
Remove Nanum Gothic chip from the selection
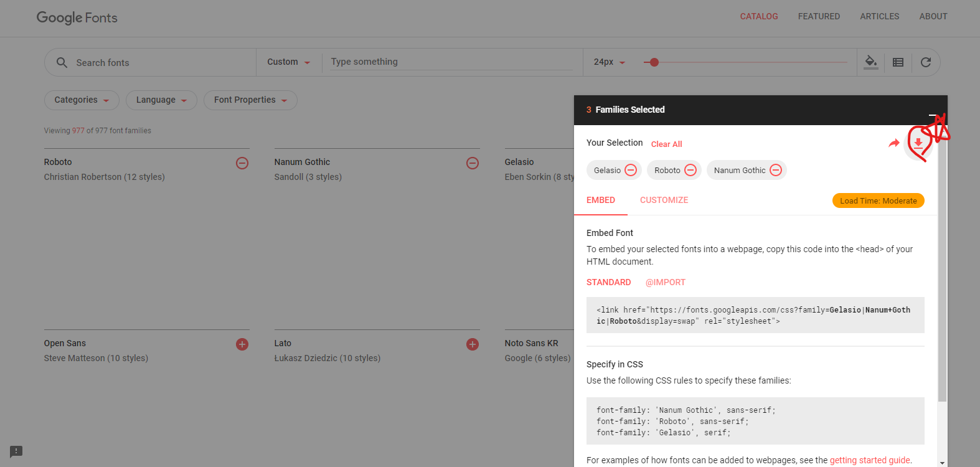click(776, 170)
